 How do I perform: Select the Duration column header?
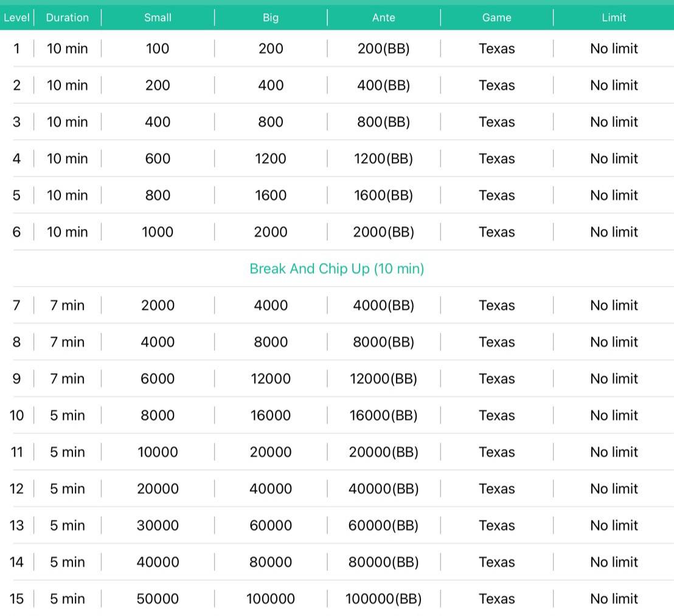[67, 18]
